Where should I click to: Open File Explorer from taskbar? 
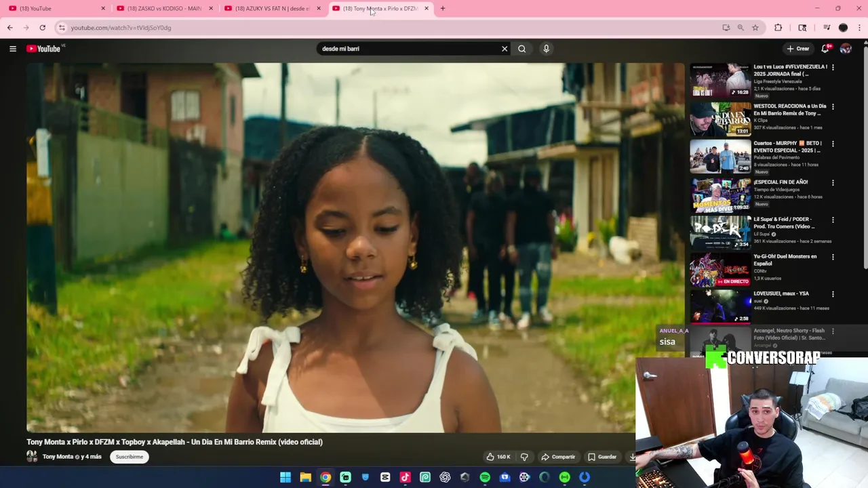tap(306, 477)
